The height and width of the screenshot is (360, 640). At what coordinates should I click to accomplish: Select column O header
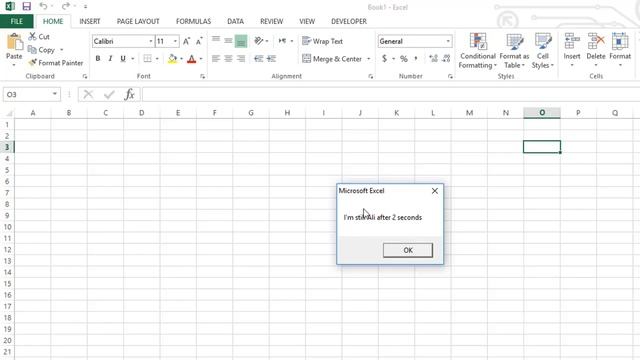click(x=542, y=113)
